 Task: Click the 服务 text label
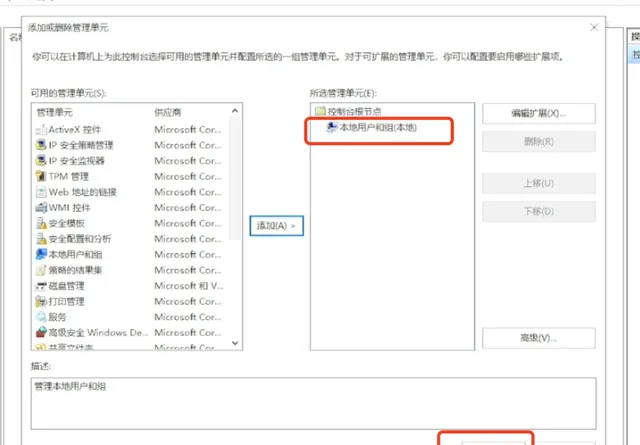point(57,317)
